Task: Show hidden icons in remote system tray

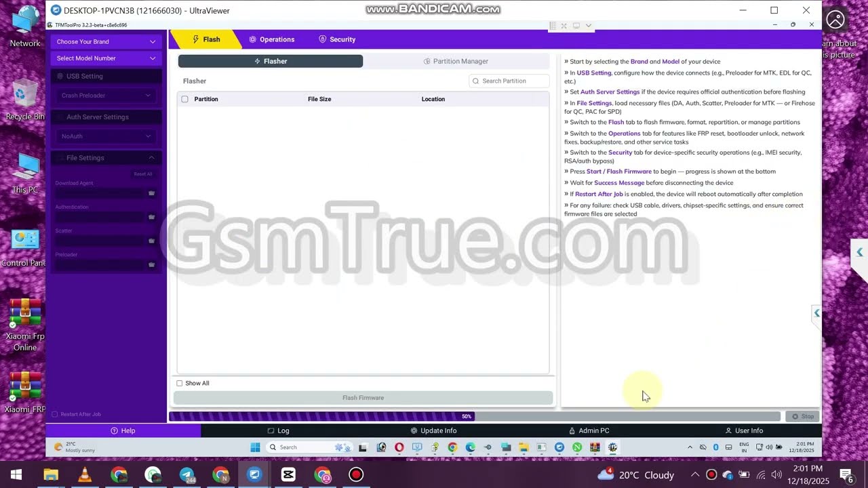Action: 690,447
